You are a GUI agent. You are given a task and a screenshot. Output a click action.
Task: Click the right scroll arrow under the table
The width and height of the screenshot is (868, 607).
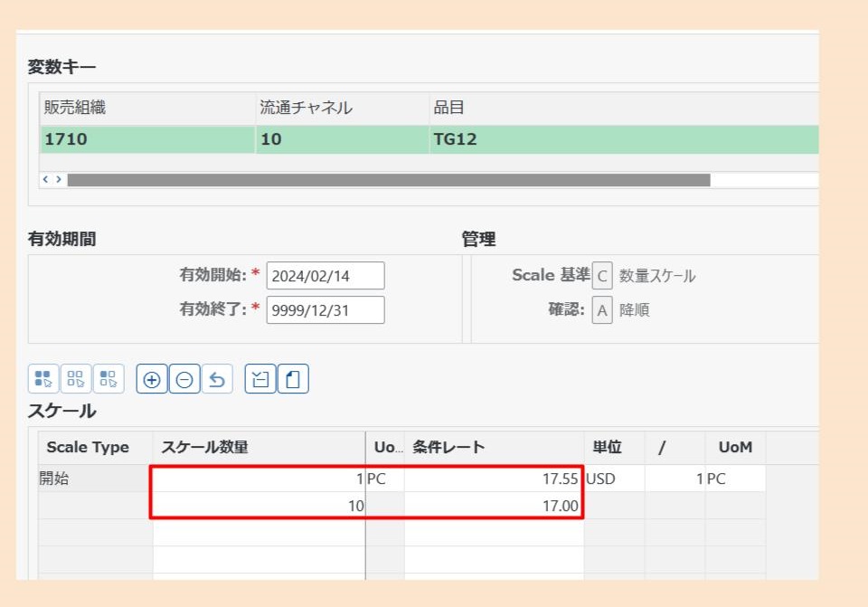58,179
